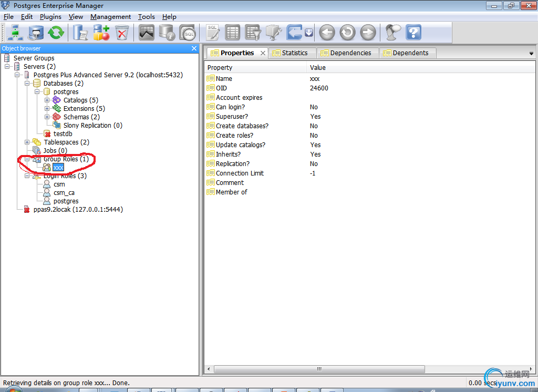
Task: Switch to the Dependents tab
Action: pyautogui.click(x=408, y=53)
